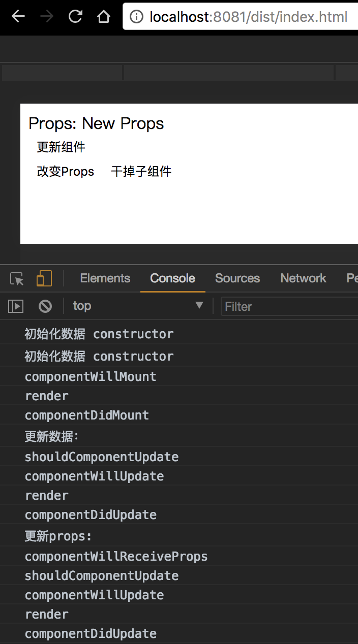Image resolution: width=358 pixels, height=644 pixels.
Task: Open the JavaScript context dropdown 'top'
Action: [137, 306]
